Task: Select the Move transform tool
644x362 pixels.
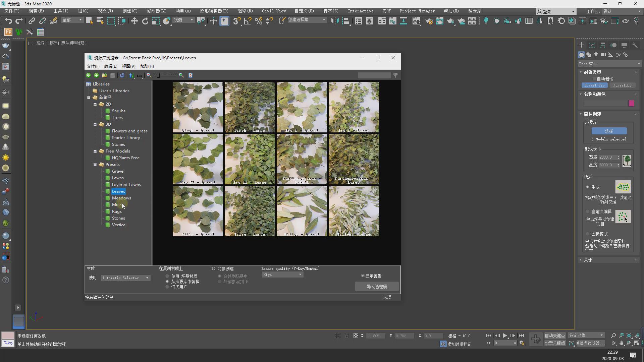Action: 134,21
